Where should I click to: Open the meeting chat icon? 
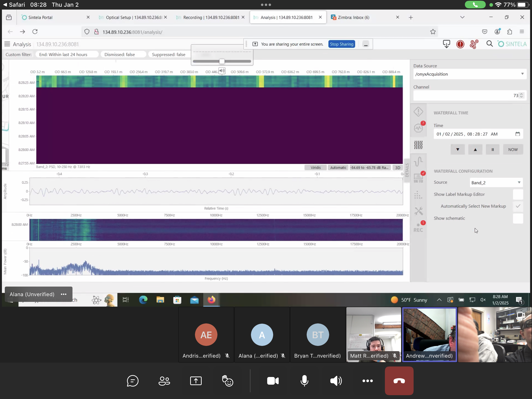point(133,381)
